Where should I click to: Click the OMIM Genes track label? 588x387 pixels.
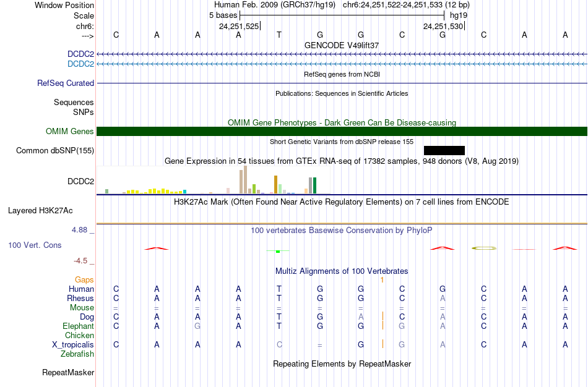tap(69, 131)
